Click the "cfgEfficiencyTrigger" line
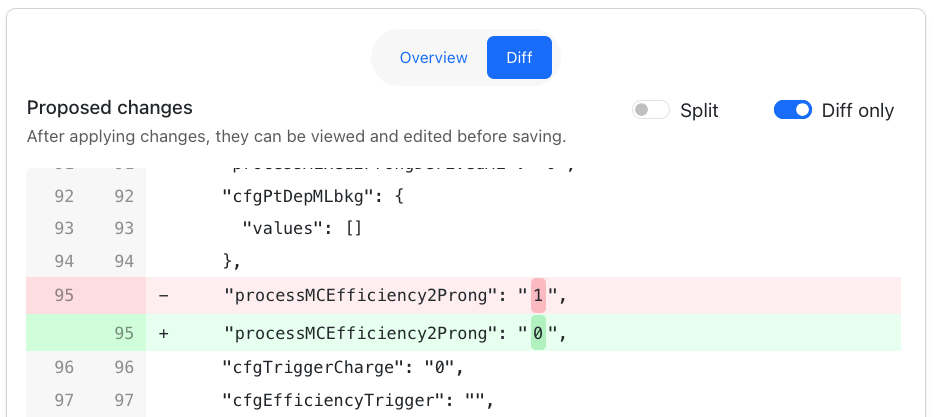 pos(358,401)
